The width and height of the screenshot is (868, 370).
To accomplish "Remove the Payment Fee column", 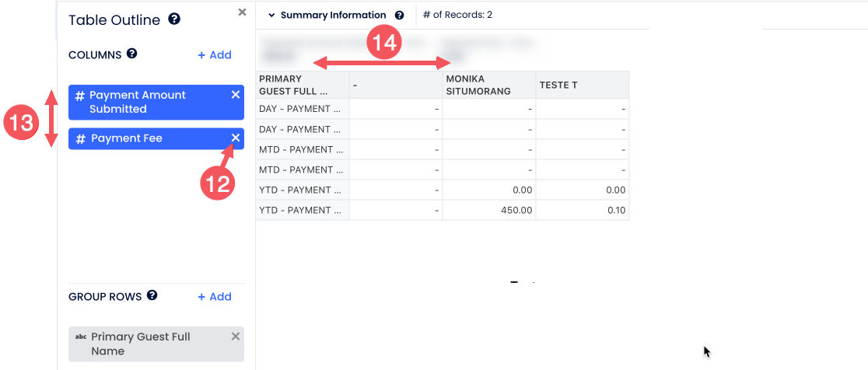I will tap(236, 138).
